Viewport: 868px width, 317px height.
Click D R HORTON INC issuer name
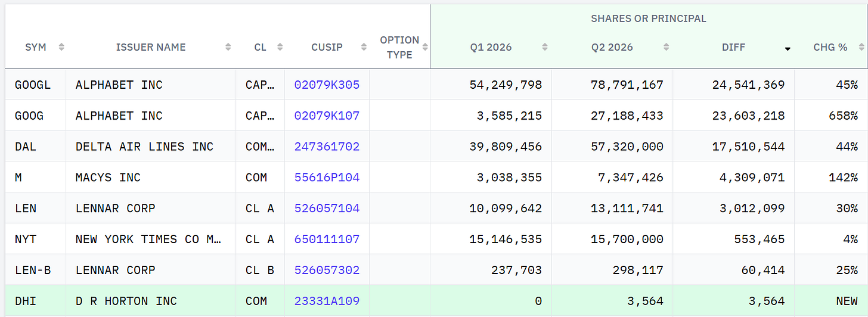126,301
